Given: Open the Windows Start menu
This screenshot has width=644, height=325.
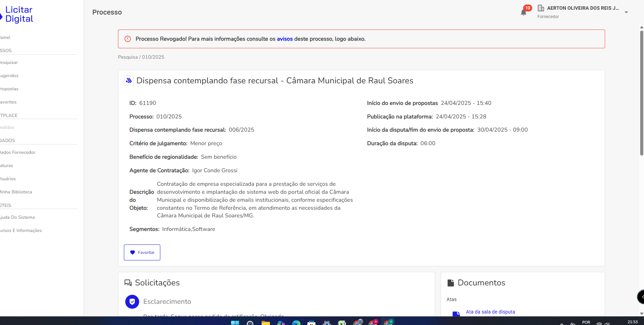Looking at the screenshot, I should pyautogui.click(x=235, y=323).
